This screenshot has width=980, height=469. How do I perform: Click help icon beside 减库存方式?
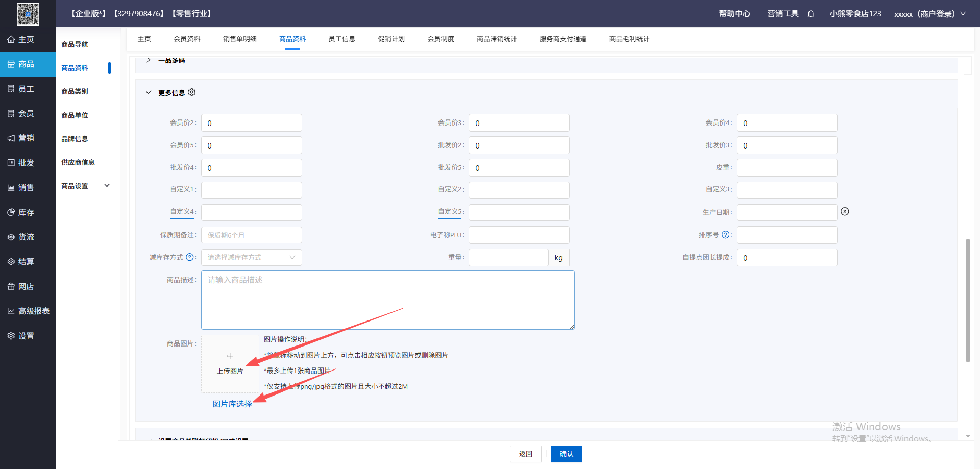pos(190,257)
